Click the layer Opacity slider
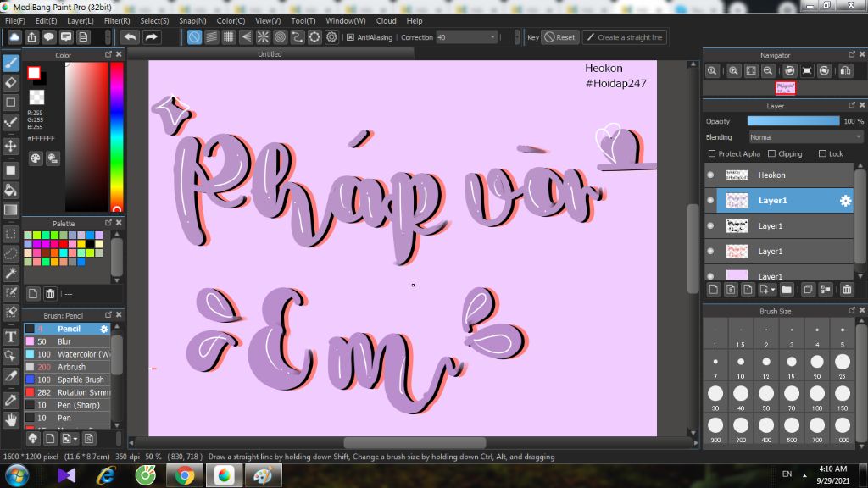Screen dimensions: 868x488 coord(793,121)
